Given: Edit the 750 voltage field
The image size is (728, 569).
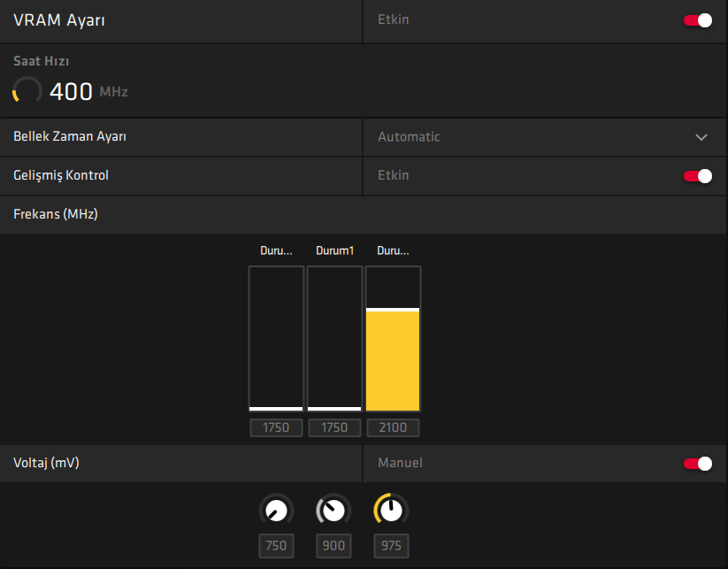Looking at the screenshot, I should (276, 546).
